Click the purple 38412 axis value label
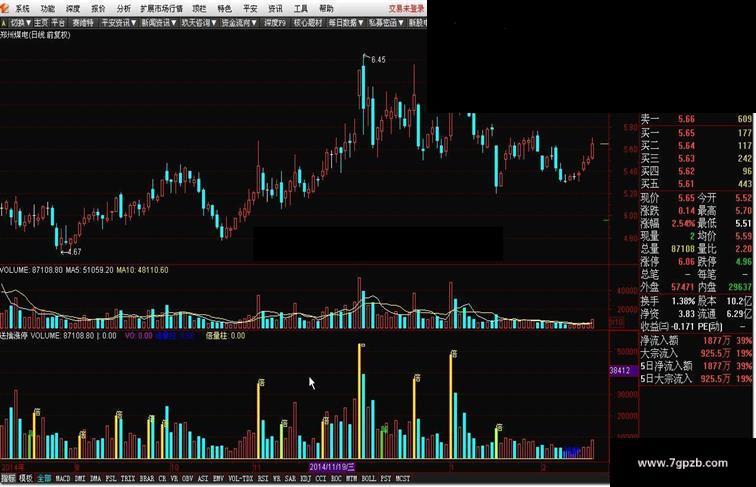756x487 pixels. click(624, 370)
